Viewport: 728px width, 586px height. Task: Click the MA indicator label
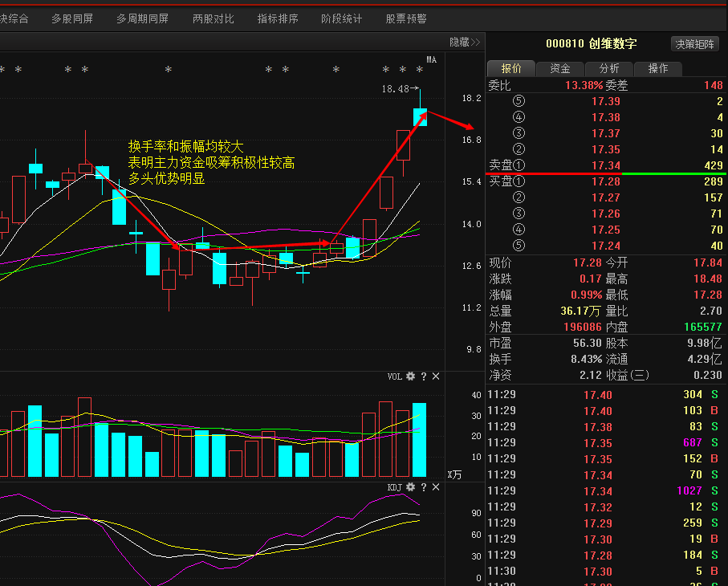click(431, 59)
